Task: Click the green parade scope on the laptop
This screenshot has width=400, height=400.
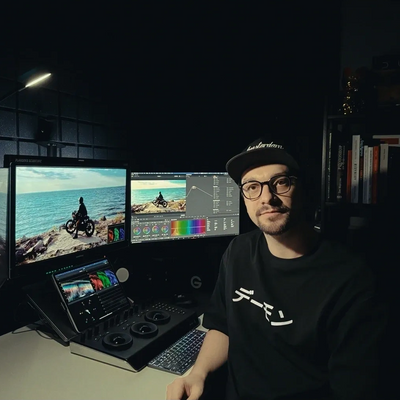Action: pyautogui.click(x=104, y=279)
